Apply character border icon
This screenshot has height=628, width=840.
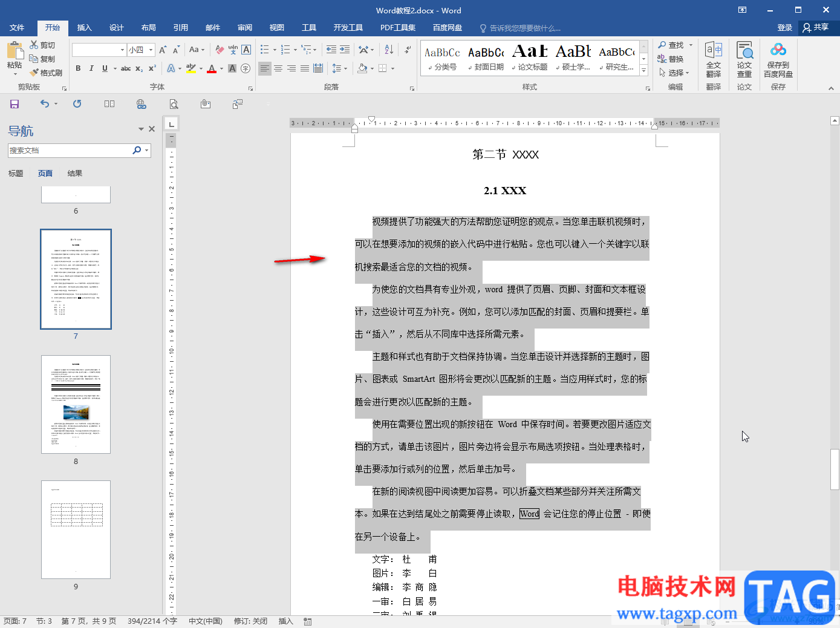(x=246, y=50)
